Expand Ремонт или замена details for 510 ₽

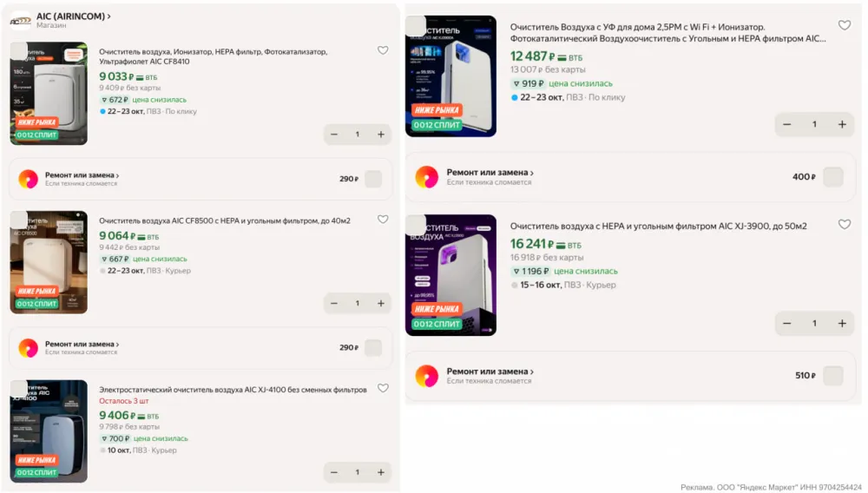coord(490,371)
